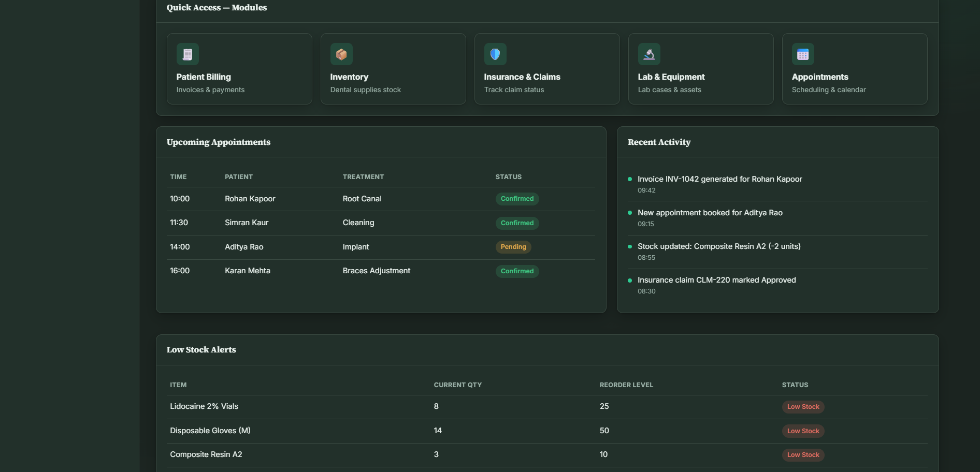
Task: Click Low Stock badge for Composite Resin A2
Action: [803, 455]
